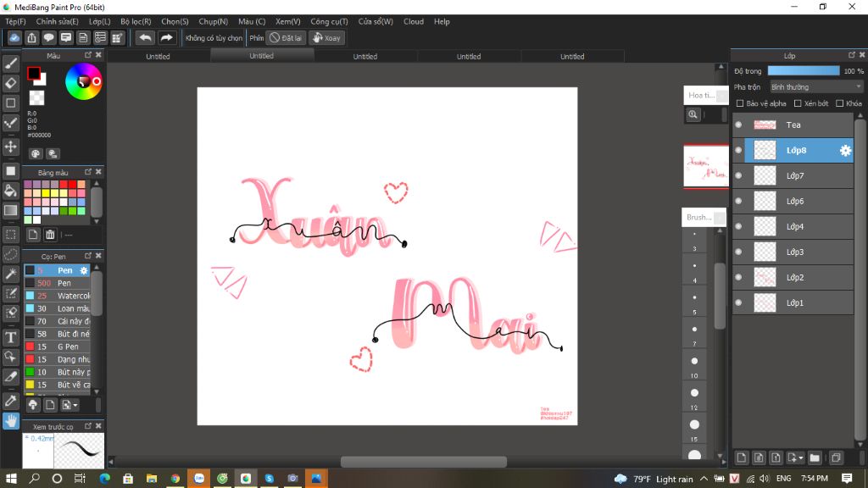This screenshot has height=488, width=868.
Task: Open the Cloud menu
Action: pyautogui.click(x=414, y=21)
